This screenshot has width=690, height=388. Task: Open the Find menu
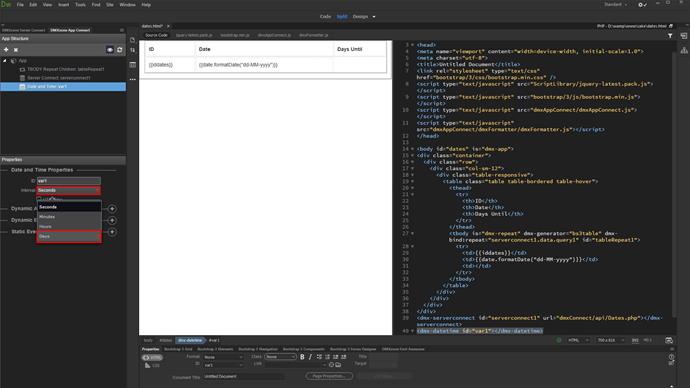96,5
